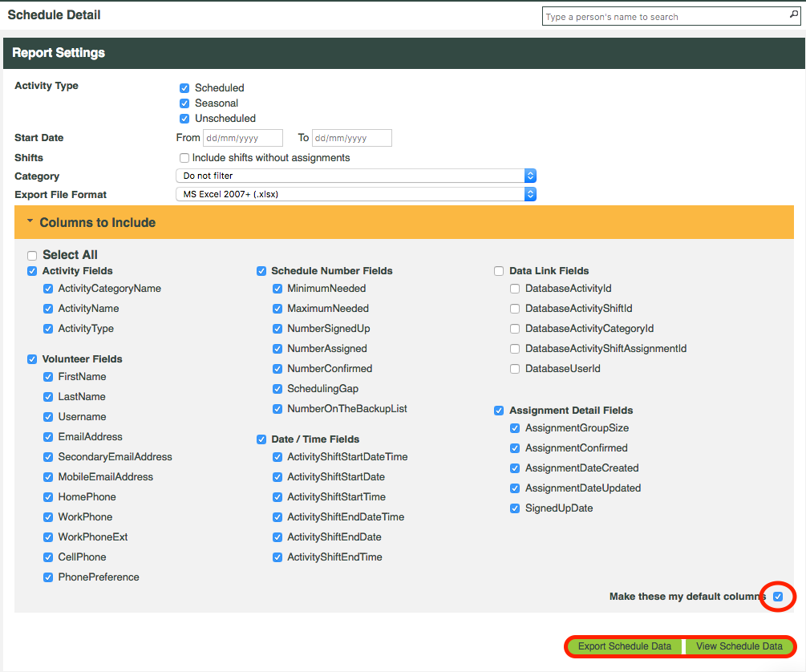Uncheck the WorkPhoneExt column

tap(48, 537)
